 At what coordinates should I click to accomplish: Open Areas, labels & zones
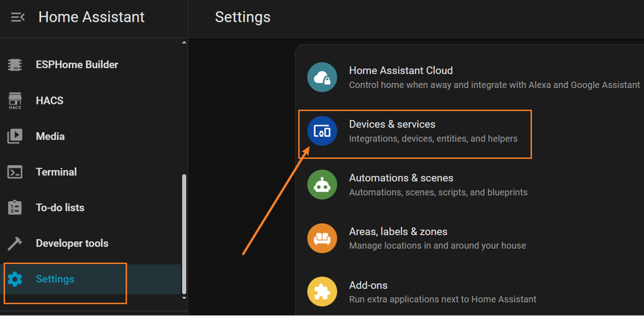coord(469,238)
